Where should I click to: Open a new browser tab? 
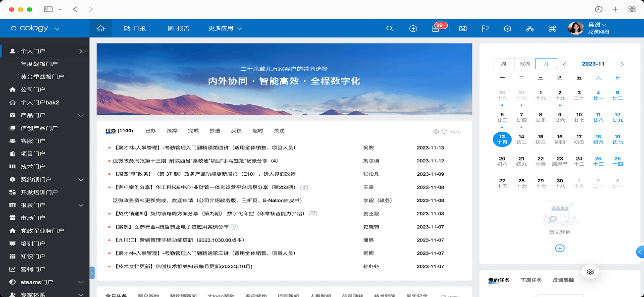[615, 9]
